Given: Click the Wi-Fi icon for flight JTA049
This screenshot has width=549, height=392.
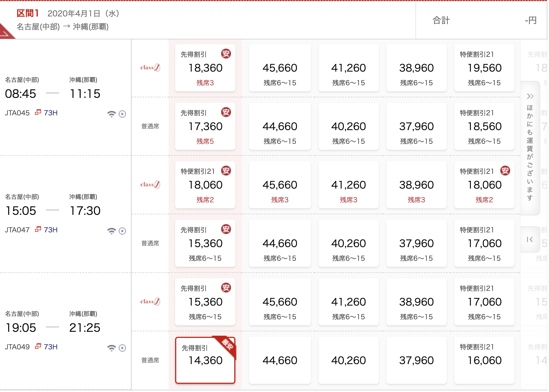Looking at the screenshot, I should (x=111, y=348).
